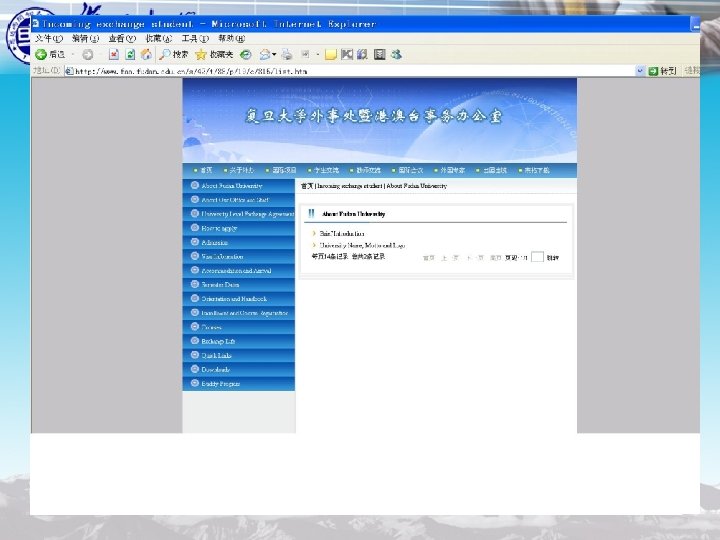This screenshot has width=720, height=540.
Task: Open Quick Links sidebar link
Action: tap(216, 355)
